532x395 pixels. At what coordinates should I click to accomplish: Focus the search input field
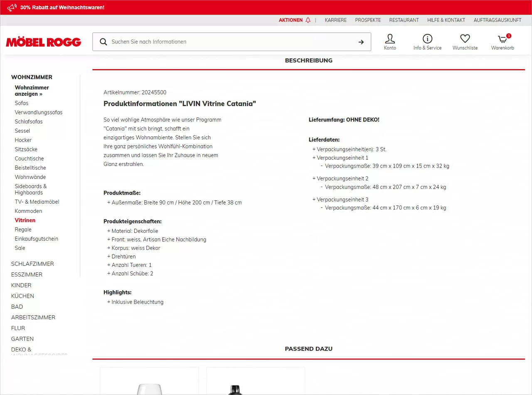229,42
